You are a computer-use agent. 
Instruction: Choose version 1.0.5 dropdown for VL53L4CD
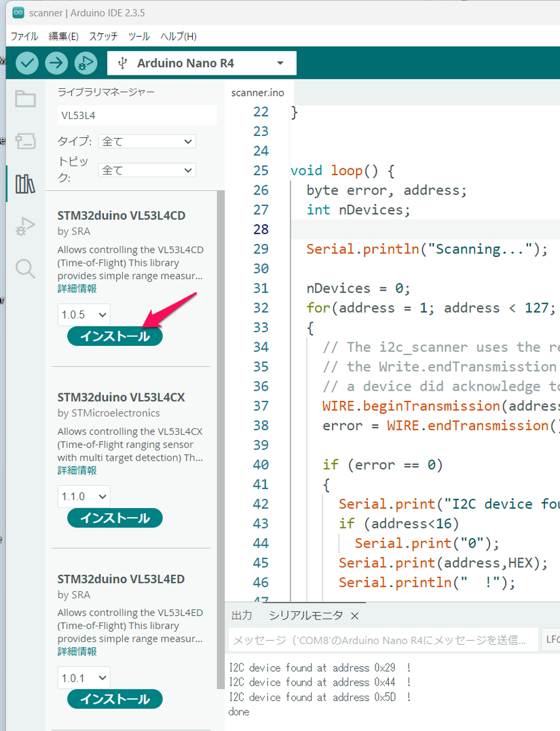(x=83, y=315)
